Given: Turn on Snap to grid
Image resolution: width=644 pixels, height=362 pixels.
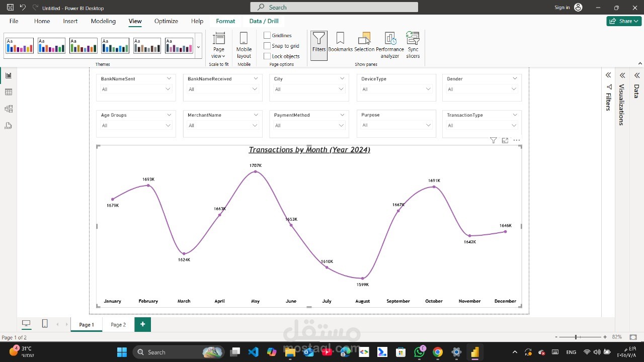Looking at the screenshot, I should [x=267, y=46].
